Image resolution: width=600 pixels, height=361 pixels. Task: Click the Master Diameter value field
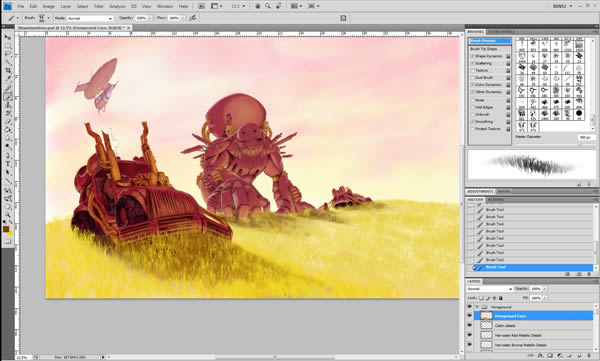(586, 137)
